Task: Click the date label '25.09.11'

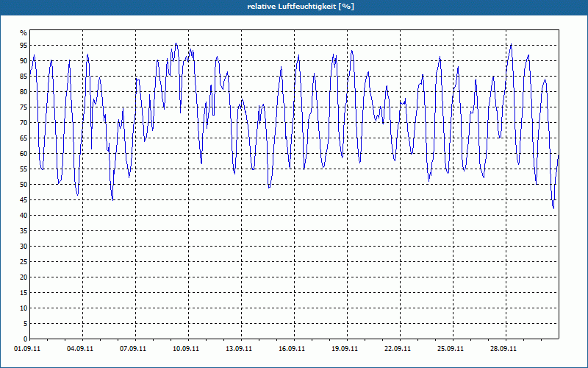Action: coord(451,349)
